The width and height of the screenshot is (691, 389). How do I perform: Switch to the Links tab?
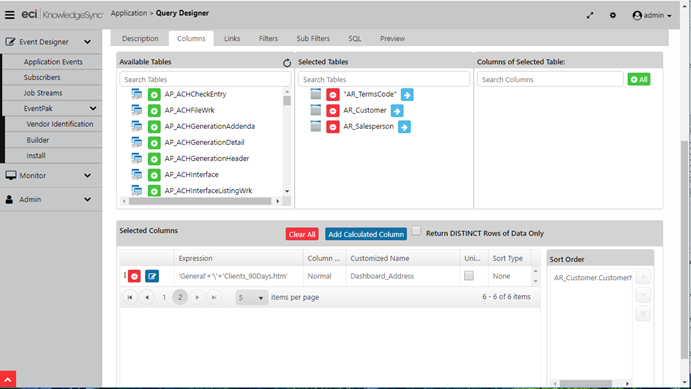pos(232,39)
